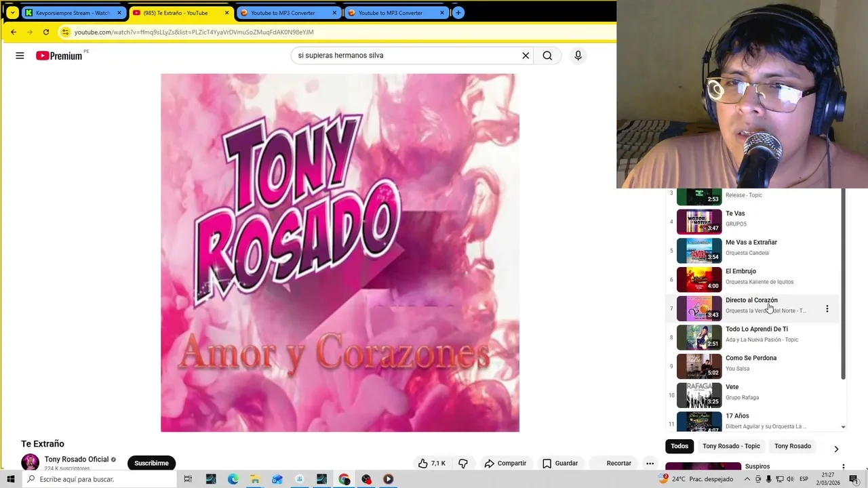
Task: Open options for Directo al Corazón item
Action: [827, 308]
